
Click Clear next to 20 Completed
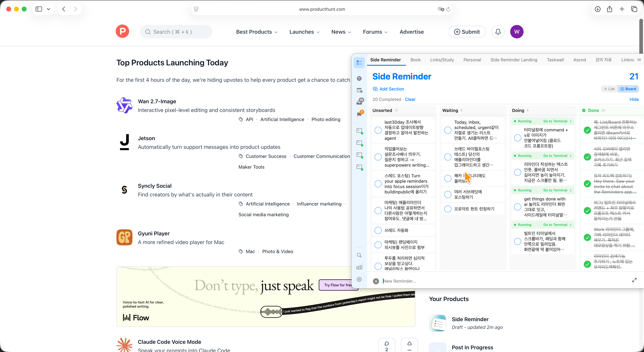click(x=410, y=99)
